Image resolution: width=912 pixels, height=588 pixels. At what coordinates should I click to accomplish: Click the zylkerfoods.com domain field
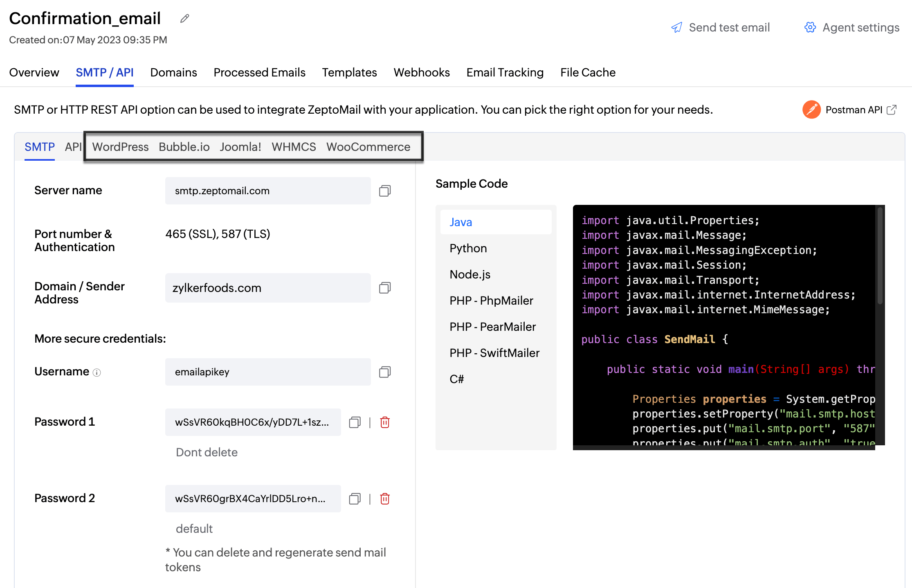click(x=268, y=288)
